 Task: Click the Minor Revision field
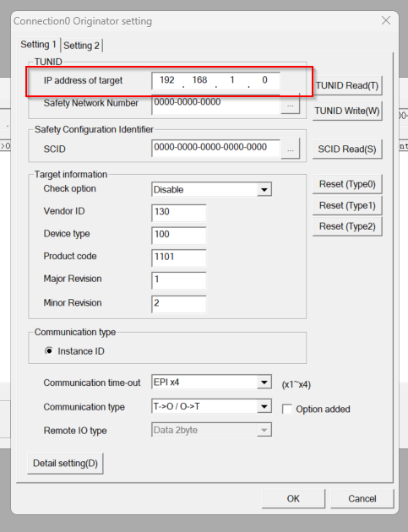(x=178, y=304)
